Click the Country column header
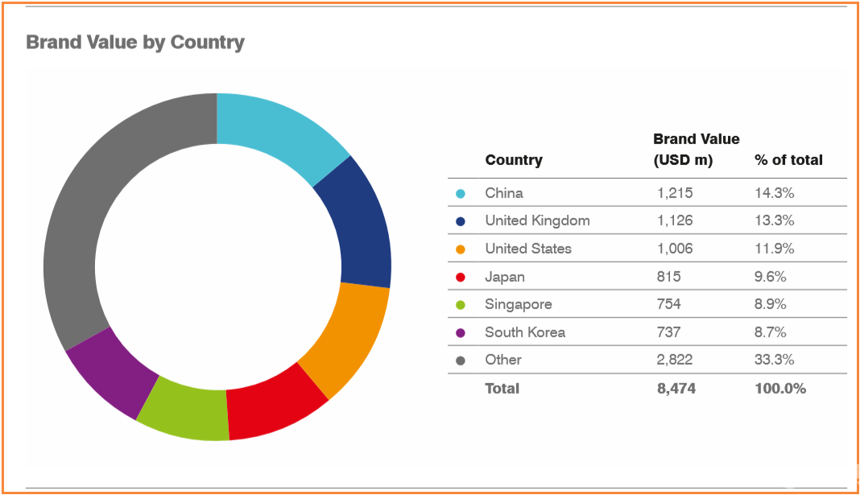Image resolution: width=860 pixels, height=495 pixels. coord(514,160)
